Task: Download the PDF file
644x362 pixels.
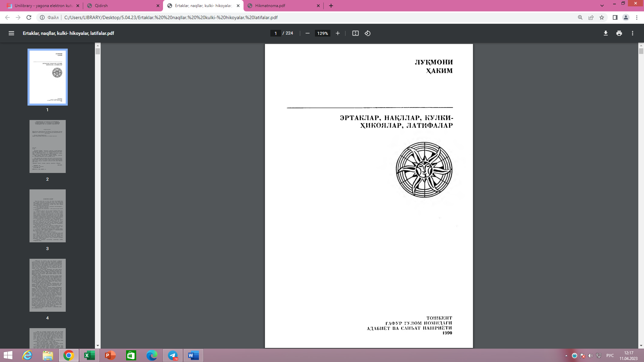Action: point(606,33)
